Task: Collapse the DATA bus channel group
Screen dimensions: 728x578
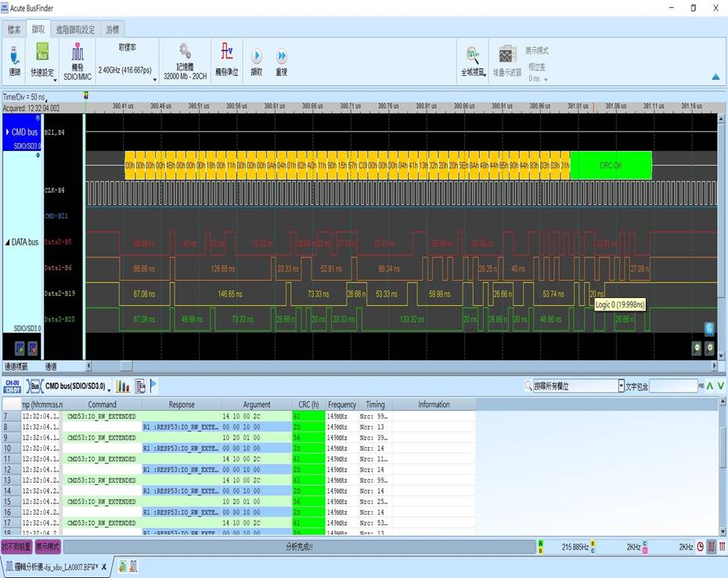Action: pyautogui.click(x=8, y=242)
